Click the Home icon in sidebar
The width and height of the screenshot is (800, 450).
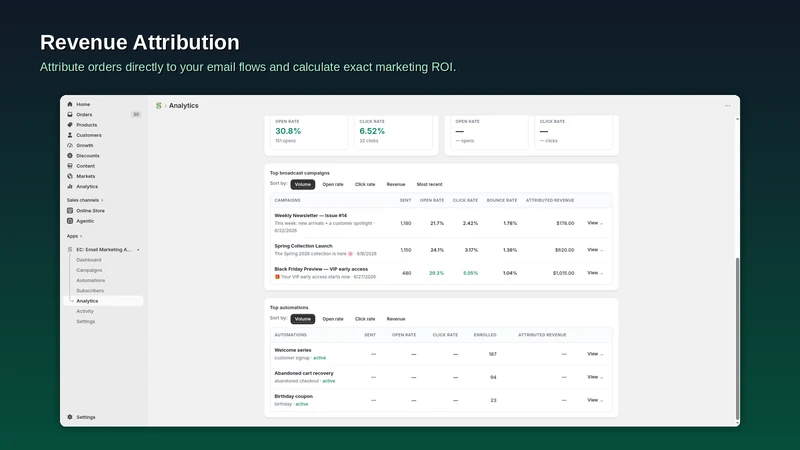point(70,104)
